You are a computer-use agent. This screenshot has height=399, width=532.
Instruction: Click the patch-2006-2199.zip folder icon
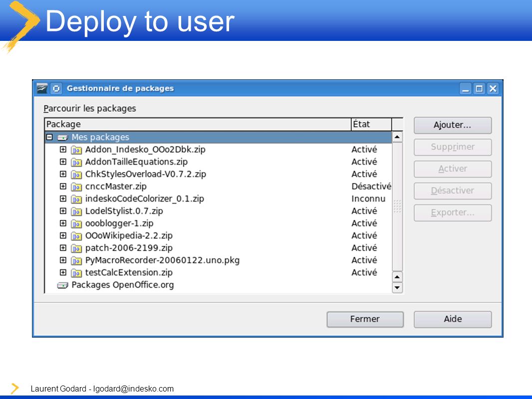pyautogui.click(x=76, y=248)
